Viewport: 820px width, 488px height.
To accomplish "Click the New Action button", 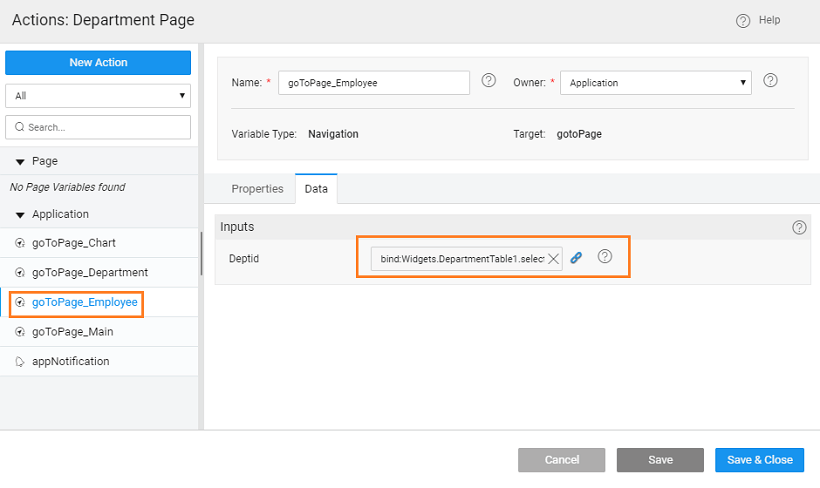I will tap(98, 62).
